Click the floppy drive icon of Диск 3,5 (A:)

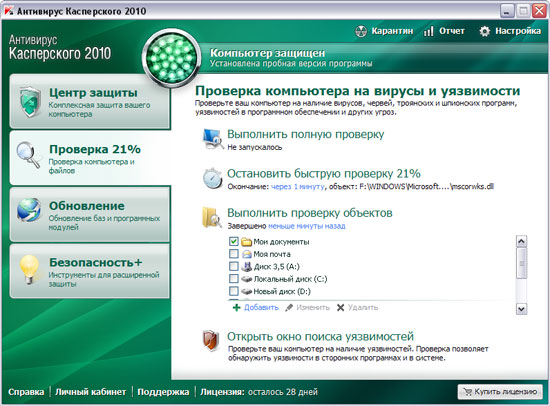click(247, 266)
